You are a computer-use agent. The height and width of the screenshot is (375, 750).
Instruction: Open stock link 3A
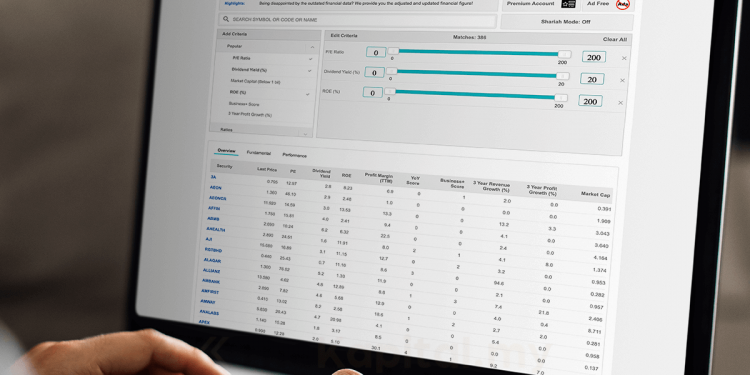point(213,177)
